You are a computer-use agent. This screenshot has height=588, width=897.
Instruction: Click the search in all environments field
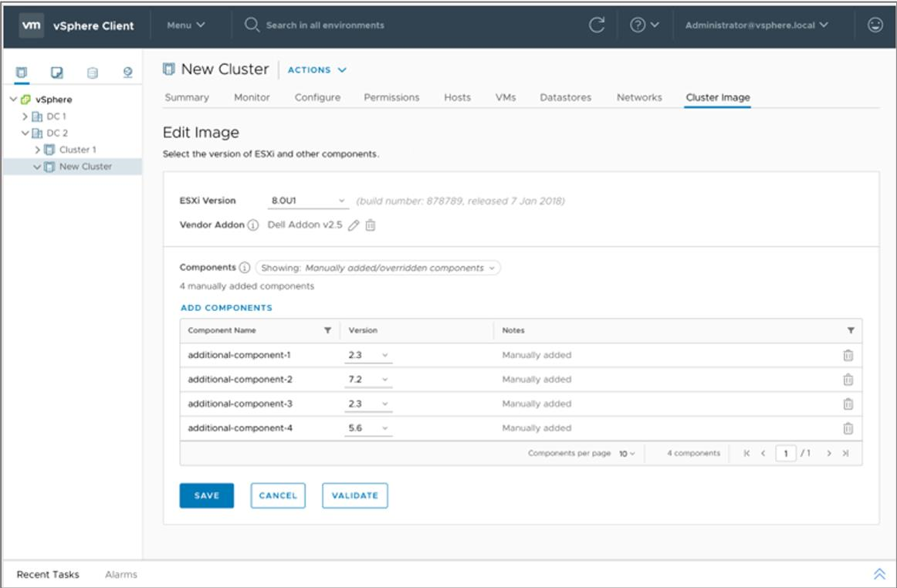tap(325, 25)
